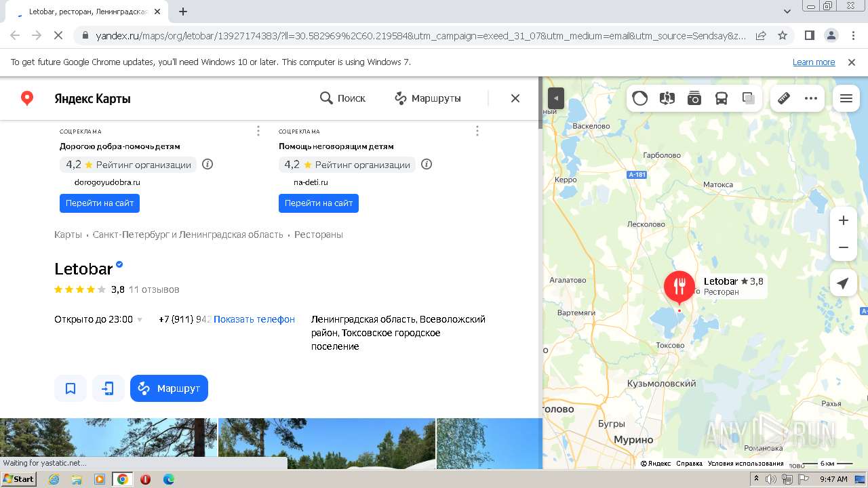This screenshot has width=868, height=488.
Task: Open the second Letobar photo thumbnail
Action: 327,443
